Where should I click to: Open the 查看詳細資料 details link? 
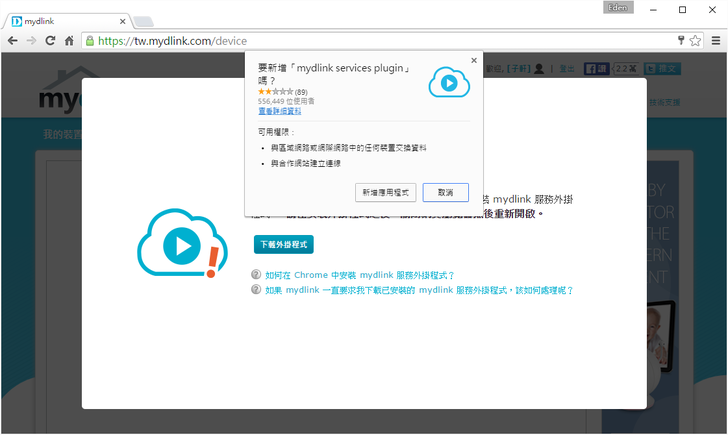(x=280, y=111)
